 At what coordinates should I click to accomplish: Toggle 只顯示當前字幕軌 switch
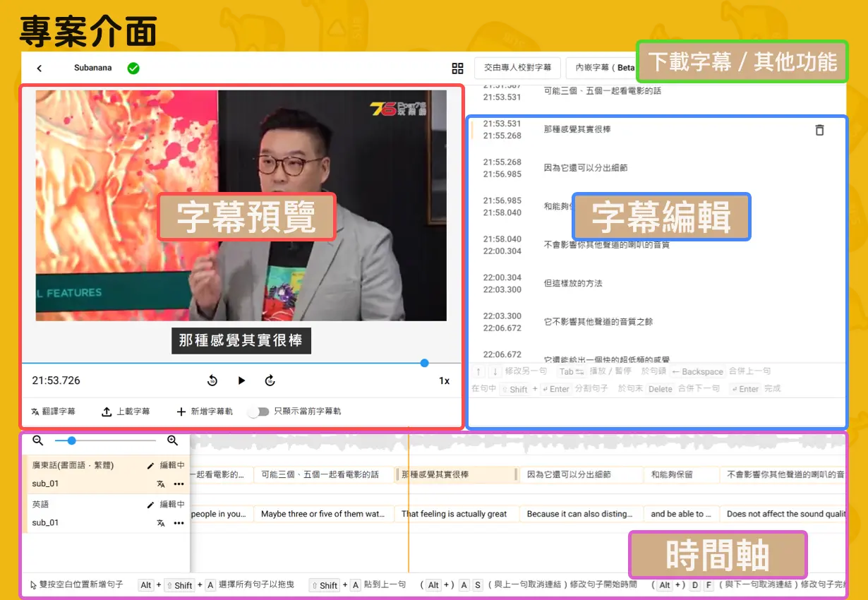(258, 412)
